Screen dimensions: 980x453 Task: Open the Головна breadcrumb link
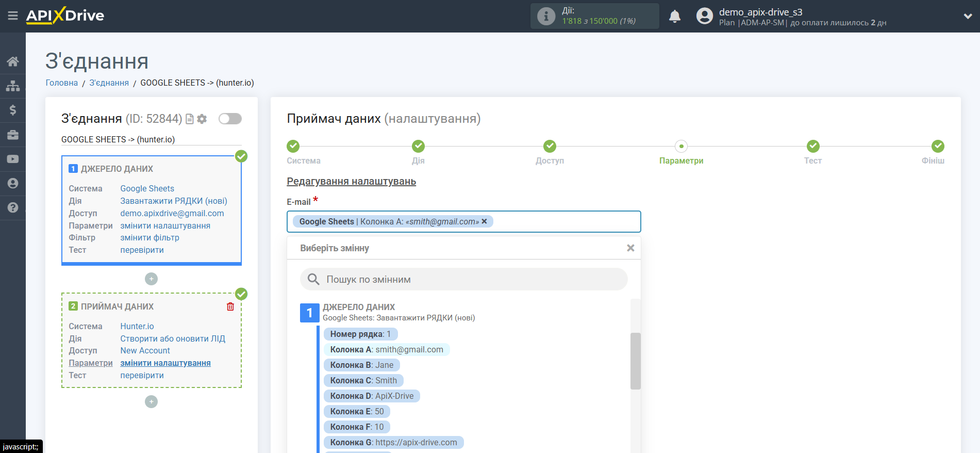point(62,83)
